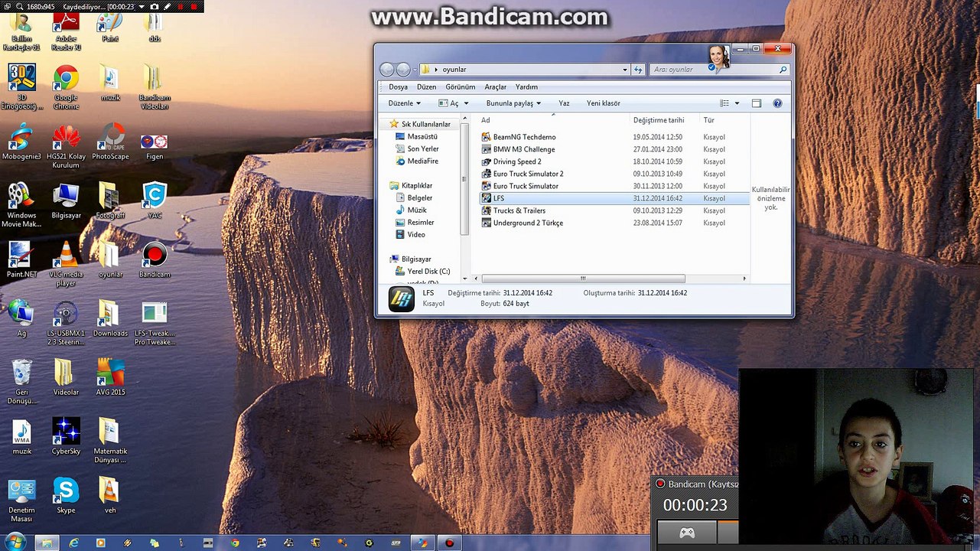The height and width of the screenshot is (551, 980).
Task: Click the Explorer forward navigation button
Action: point(403,70)
